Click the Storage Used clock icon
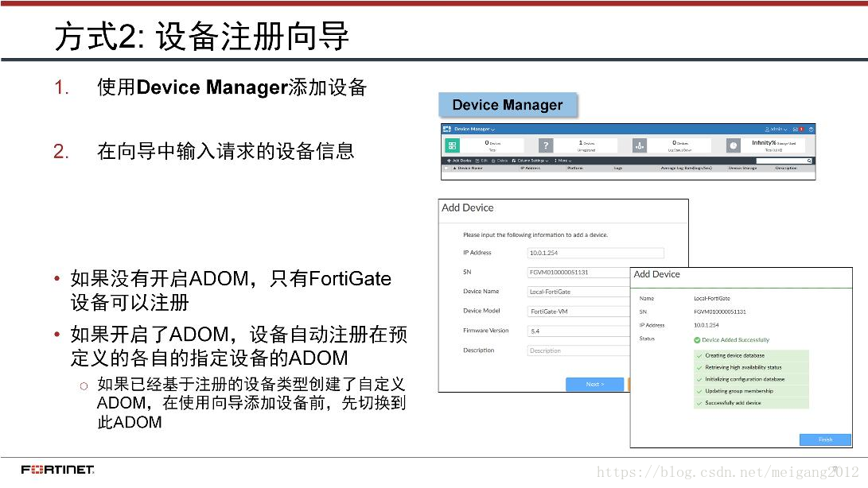Viewport: 868px width, 488px height. pyautogui.click(x=734, y=145)
